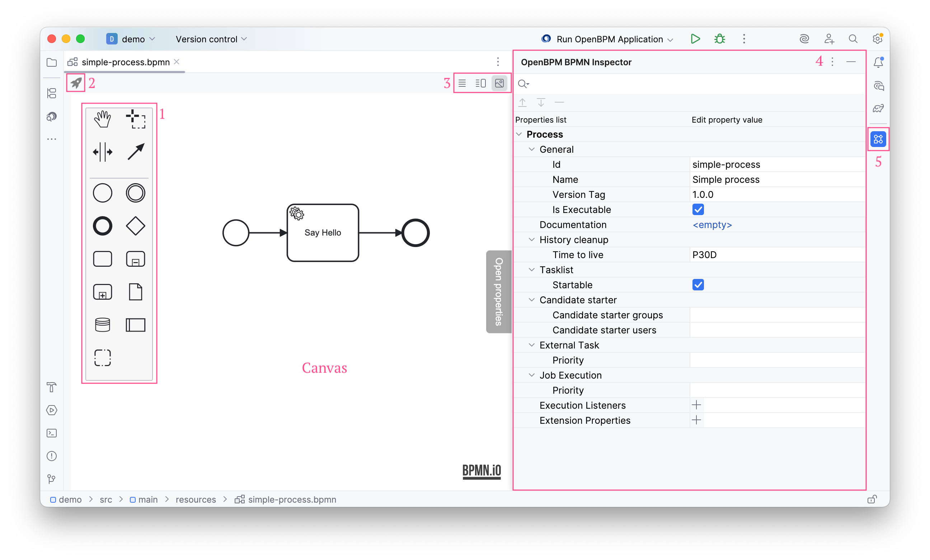Choose the Space tool in palette
The width and height of the screenshot is (930, 560).
tap(102, 152)
